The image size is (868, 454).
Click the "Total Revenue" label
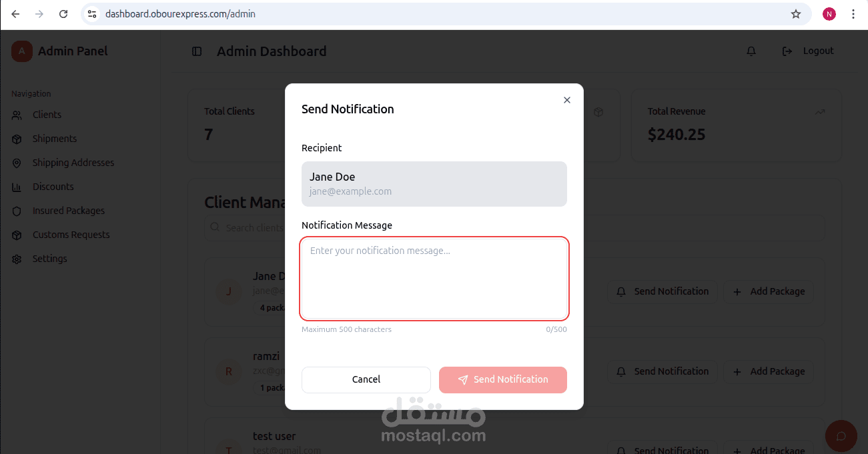click(x=677, y=111)
